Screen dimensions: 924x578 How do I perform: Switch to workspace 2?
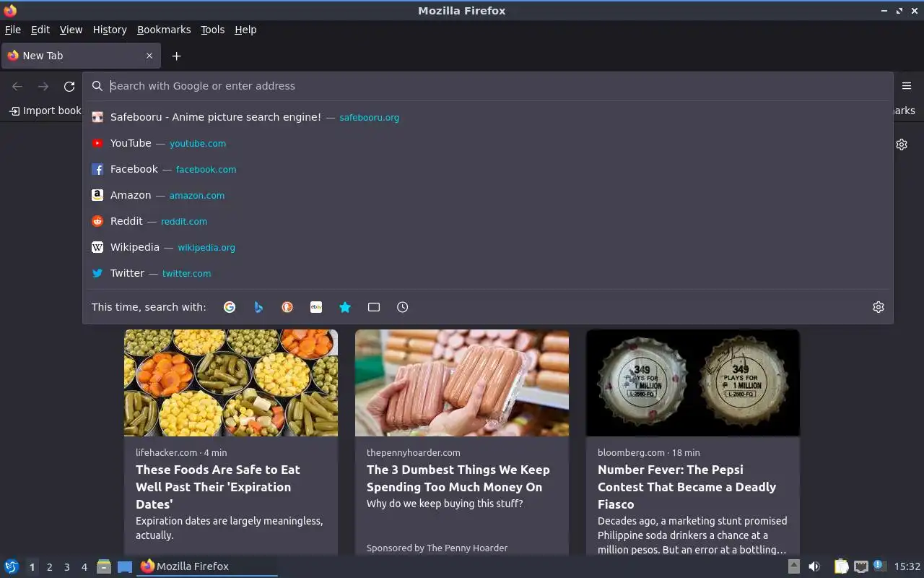pos(49,567)
